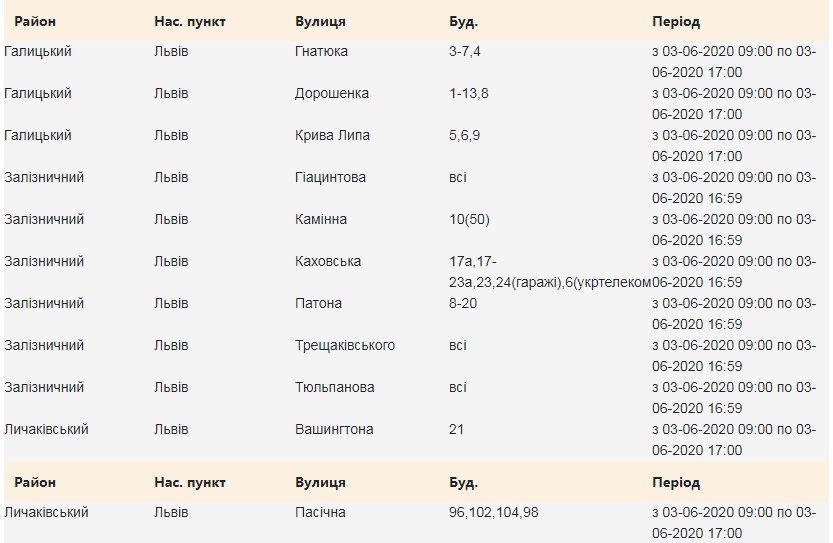Image resolution: width=833 pixels, height=543 pixels.
Task: Click the Гнатюка street cell
Action: (x=321, y=51)
